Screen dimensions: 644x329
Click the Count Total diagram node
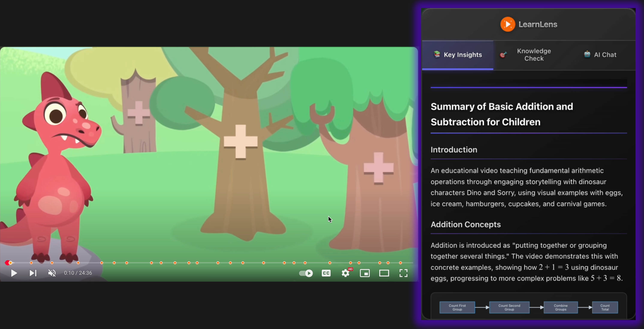tap(605, 308)
